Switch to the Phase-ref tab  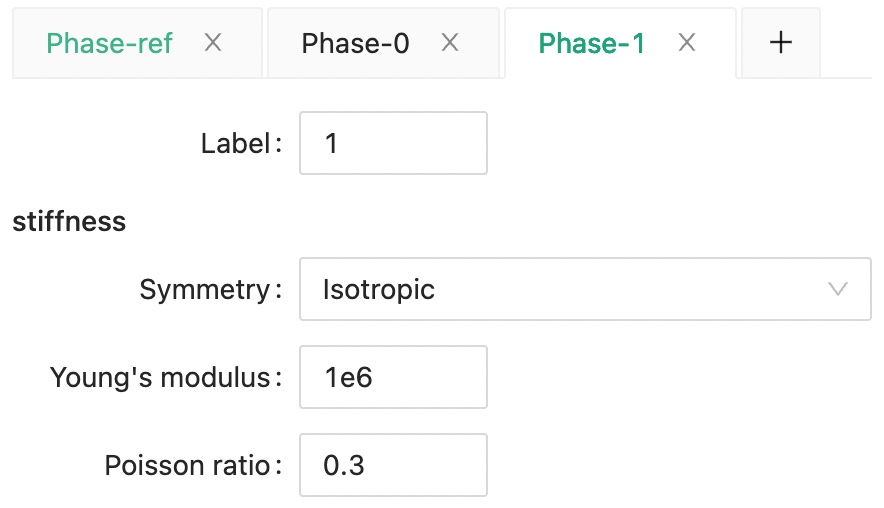pos(110,43)
